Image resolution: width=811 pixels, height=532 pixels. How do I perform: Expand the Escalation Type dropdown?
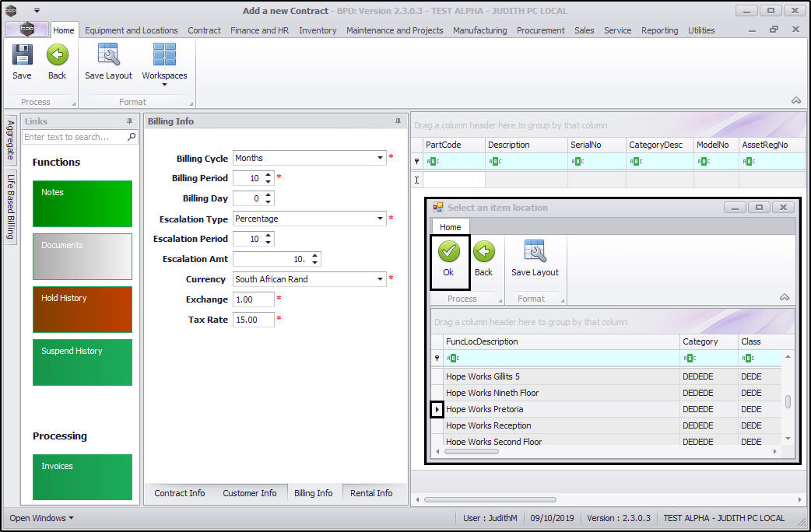[x=380, y=219]
